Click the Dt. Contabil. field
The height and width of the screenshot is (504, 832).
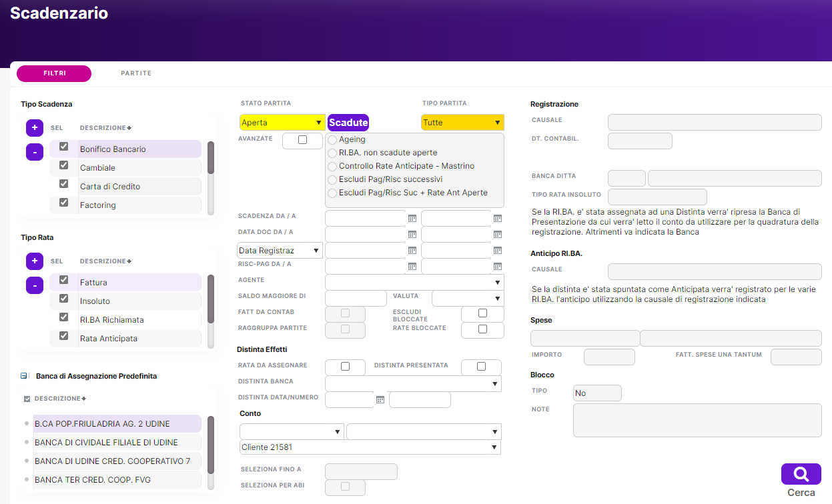(x=640, y=141)
